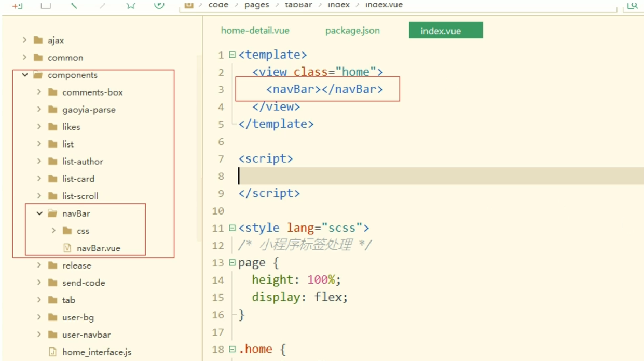The height and width of the screenshot is (361, 644).
Task: Click the common folder icon
Action: pyautogui.click(x=38, y=57)
